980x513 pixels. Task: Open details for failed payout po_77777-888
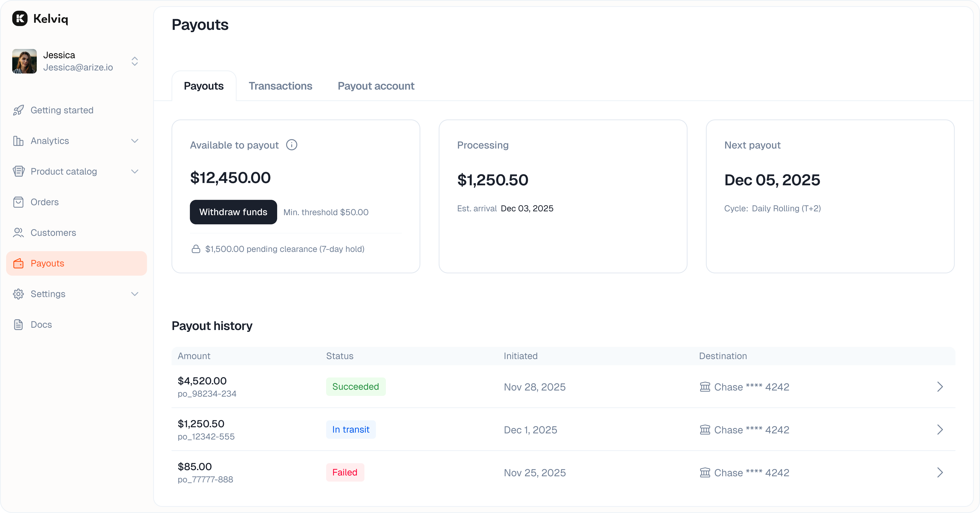pos(940,472)
